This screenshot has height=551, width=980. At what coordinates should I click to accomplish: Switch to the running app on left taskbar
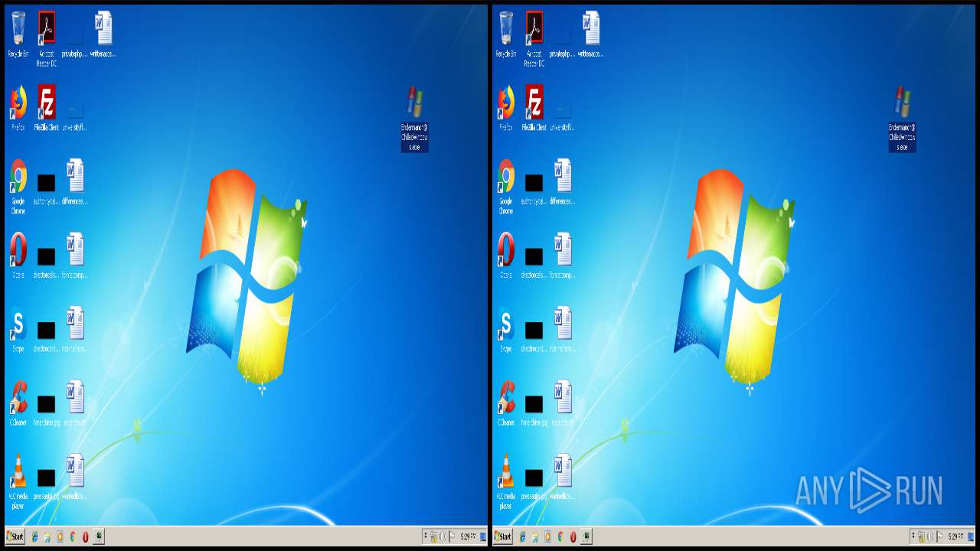pyautogui.click(x=99, y=536)
